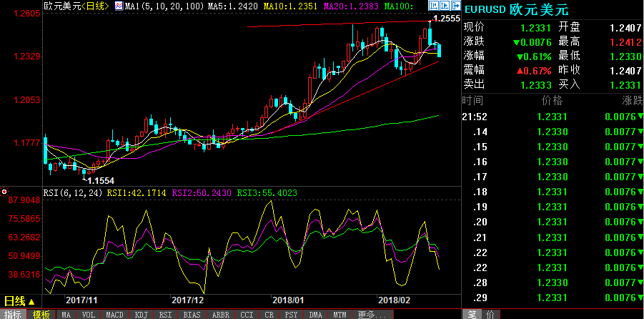Select the BIAS indicator tab
Image resolution: width=644 pixels, height=319 pixels.
192,314
